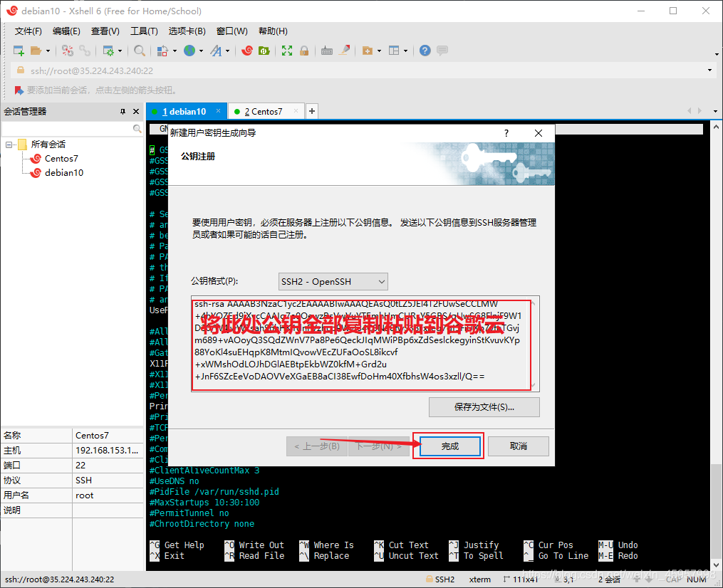This screenshot has height=588, width=723.
Task: Click the plus button to add a new tab
Action: pyautogui.click(x=312, y=111)
